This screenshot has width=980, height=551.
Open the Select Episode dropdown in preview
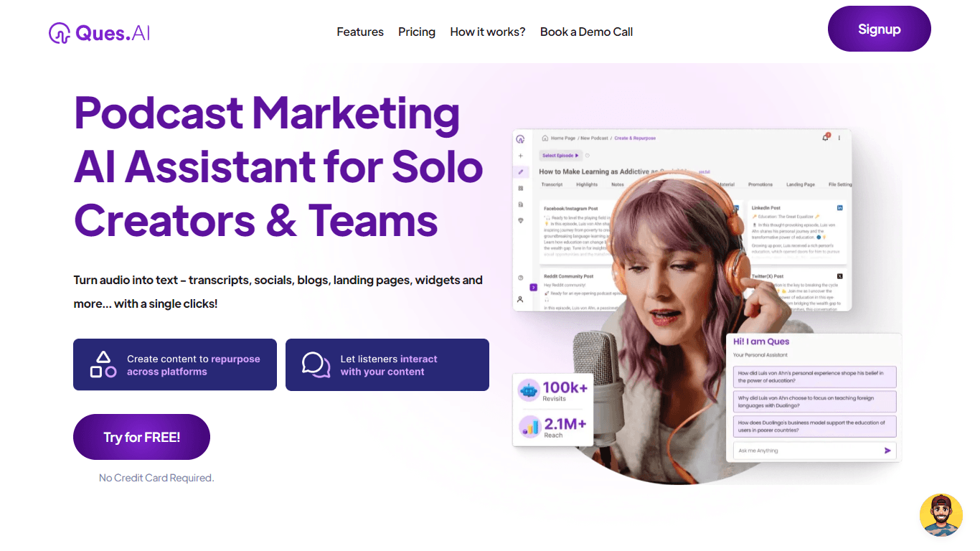point(560,155)
